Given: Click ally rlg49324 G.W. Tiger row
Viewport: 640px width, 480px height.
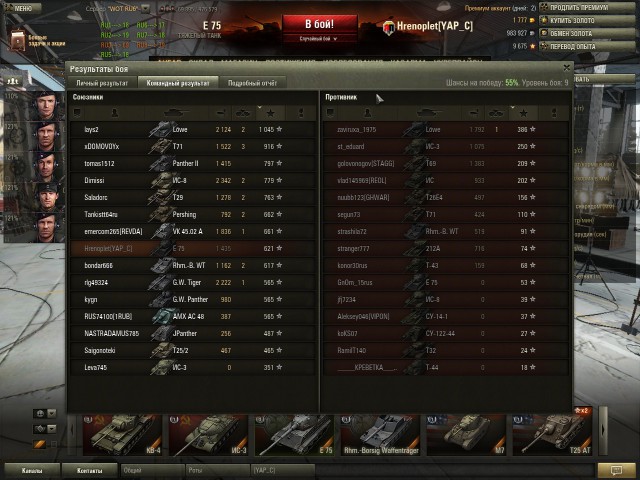Looking at the screenshot, I should (192, 282).
